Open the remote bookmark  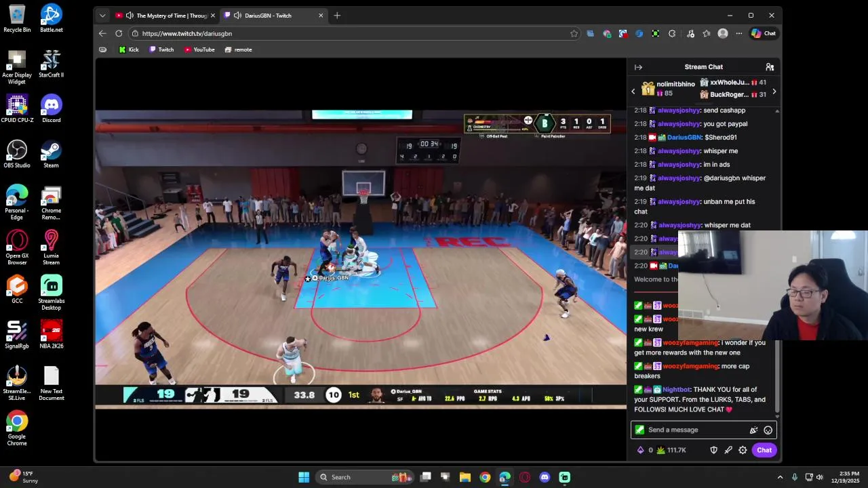point(238,49)
